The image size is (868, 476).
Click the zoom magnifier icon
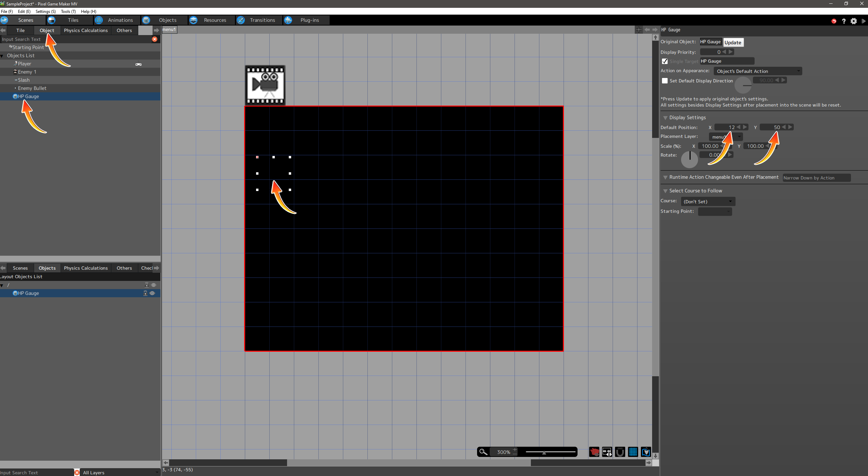point(483,452)
